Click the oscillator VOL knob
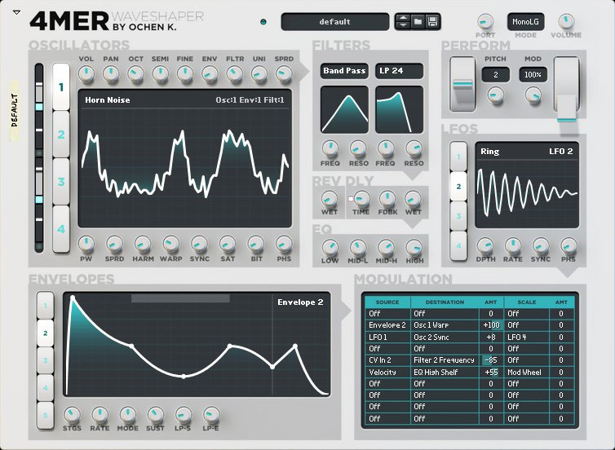 86,74
